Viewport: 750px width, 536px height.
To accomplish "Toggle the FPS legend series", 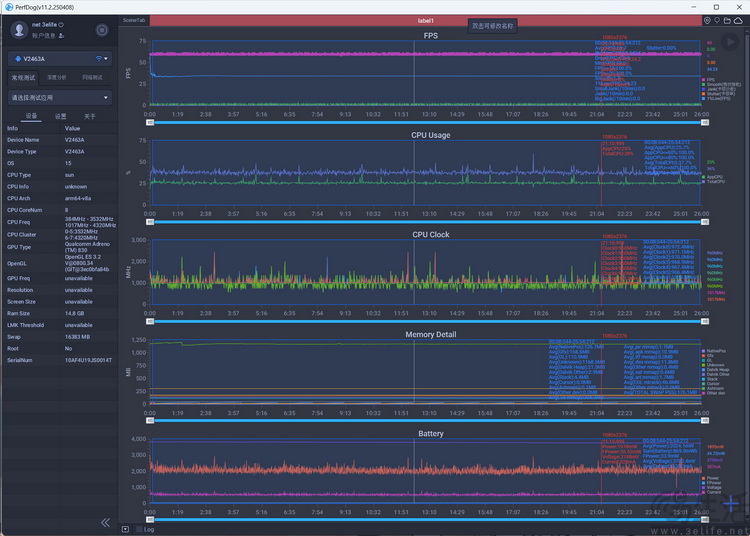I will (708, 80).
